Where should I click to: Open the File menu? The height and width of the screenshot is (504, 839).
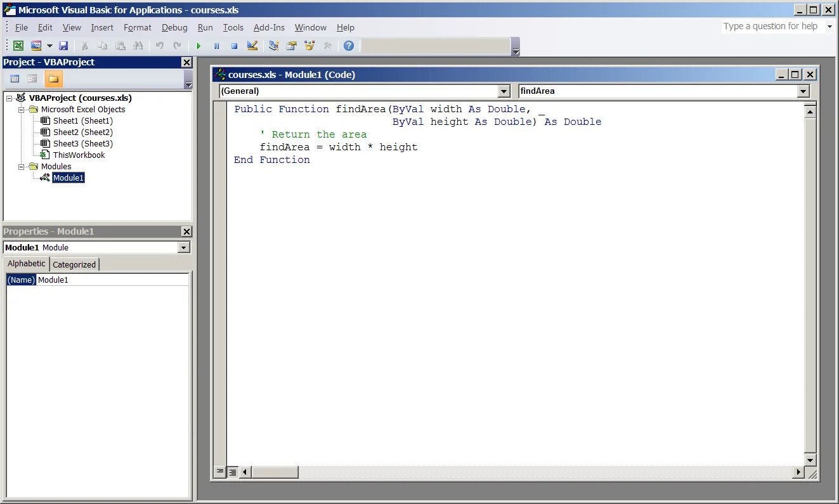point(22,27)
